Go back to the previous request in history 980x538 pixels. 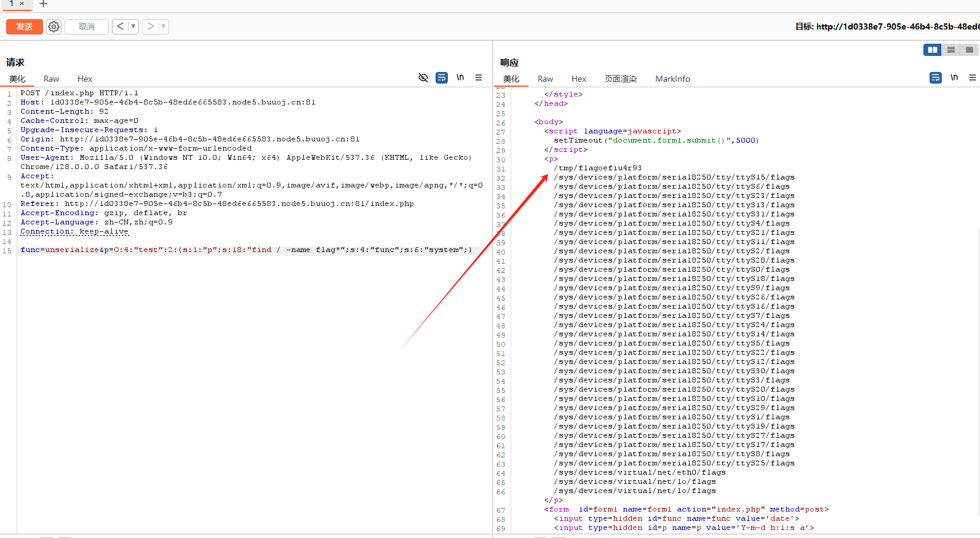121,26
